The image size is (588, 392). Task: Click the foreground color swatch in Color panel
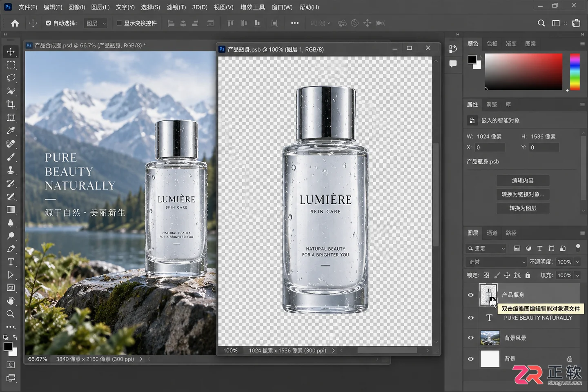[472, 59]
